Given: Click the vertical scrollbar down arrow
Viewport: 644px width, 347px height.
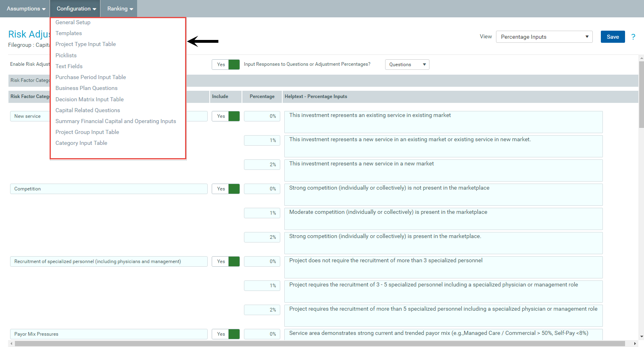Looking at the screenshot, I should pos(641,337).
